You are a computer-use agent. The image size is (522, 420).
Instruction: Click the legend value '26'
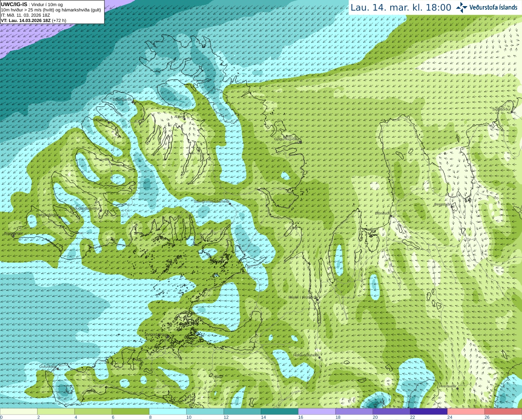(487, 417)
